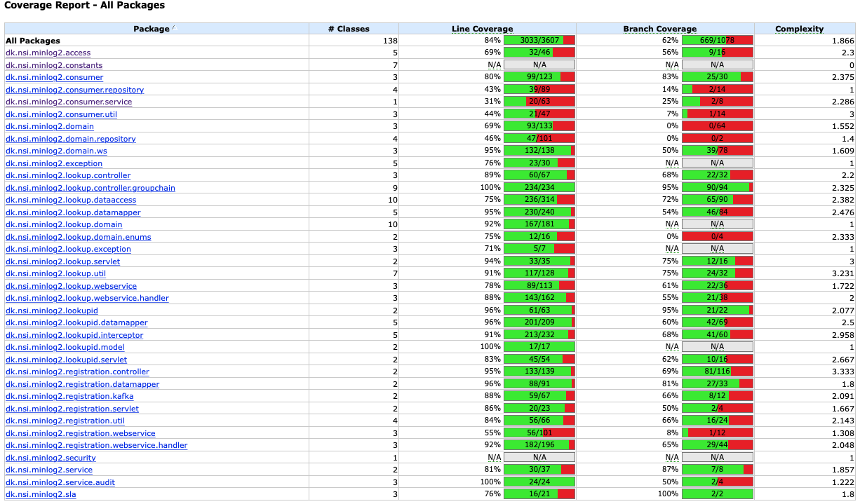Open the dk.nsi.minlog2.access package link
860x504 pixels.
coord(48,53)
